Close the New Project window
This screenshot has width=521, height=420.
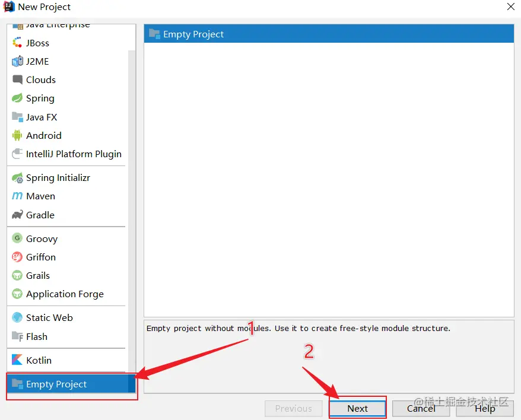[511, 7]
